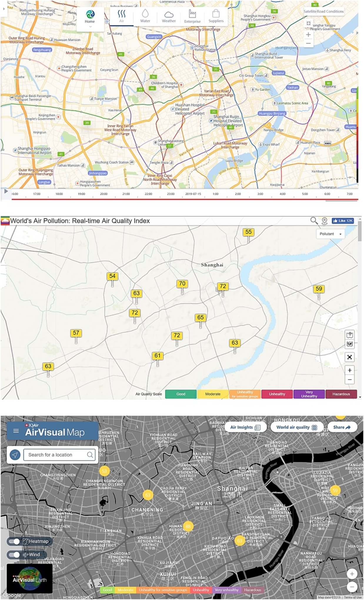Click the Air Insights button
Image resolution: width=364 pixels, height=600 pixels.
tap(245, 427)
